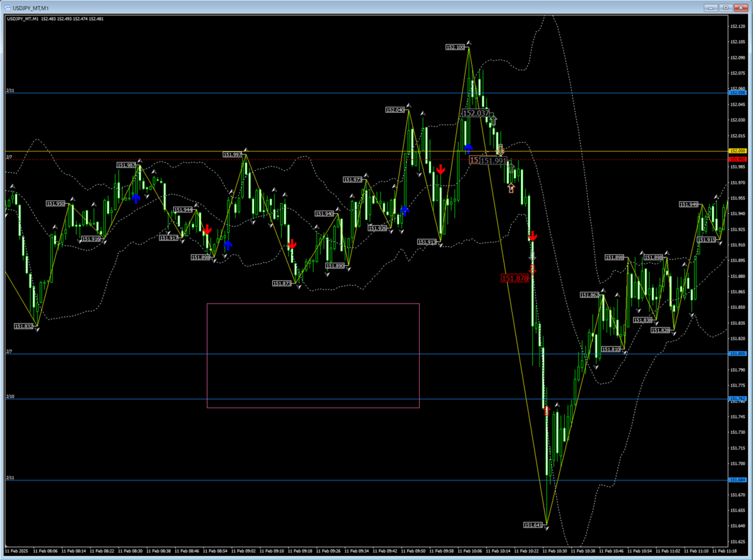The height and width of the screenshot is (560, 753).
Task: Click the yellow 152.000 price tag on axis
Action: [x=737, y=151]
